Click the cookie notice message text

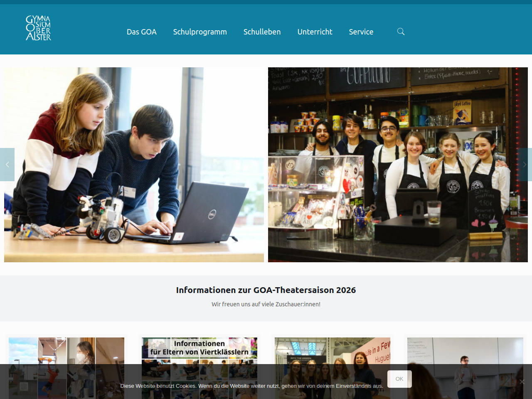(251, 386)
